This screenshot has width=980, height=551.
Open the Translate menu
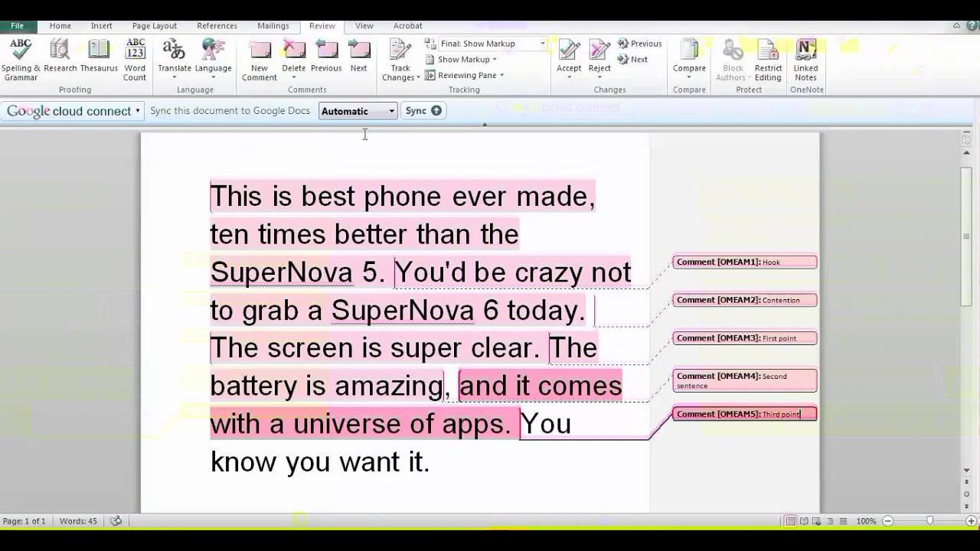(175, 60)
